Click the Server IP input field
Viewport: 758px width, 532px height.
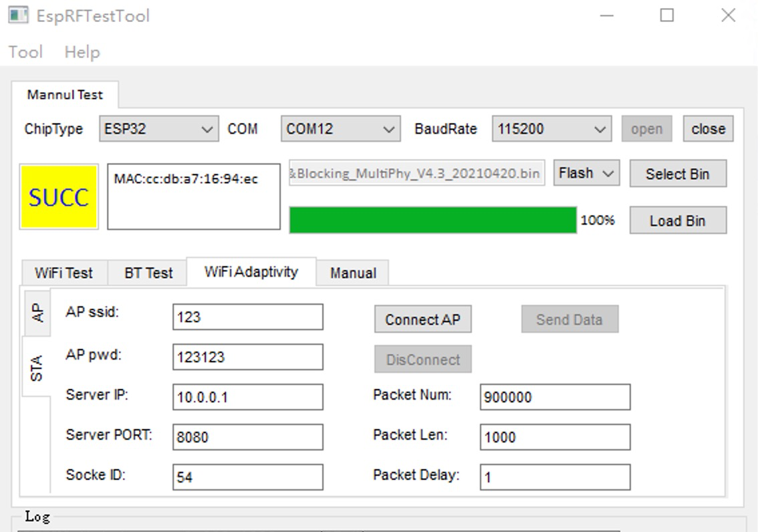[x=247, y=397]
